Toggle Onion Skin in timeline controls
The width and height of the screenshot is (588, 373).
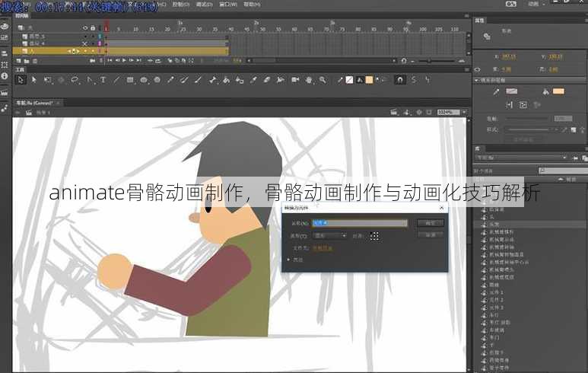coord(170,60)
